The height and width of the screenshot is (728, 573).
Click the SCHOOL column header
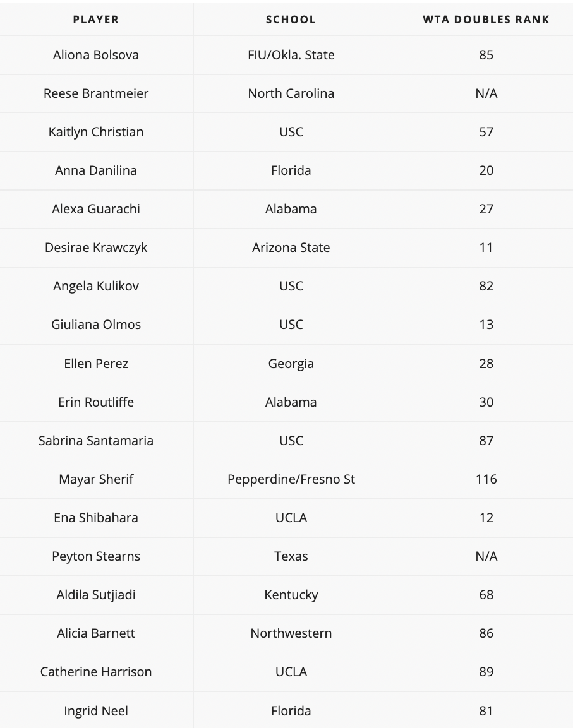click(291, 20)
